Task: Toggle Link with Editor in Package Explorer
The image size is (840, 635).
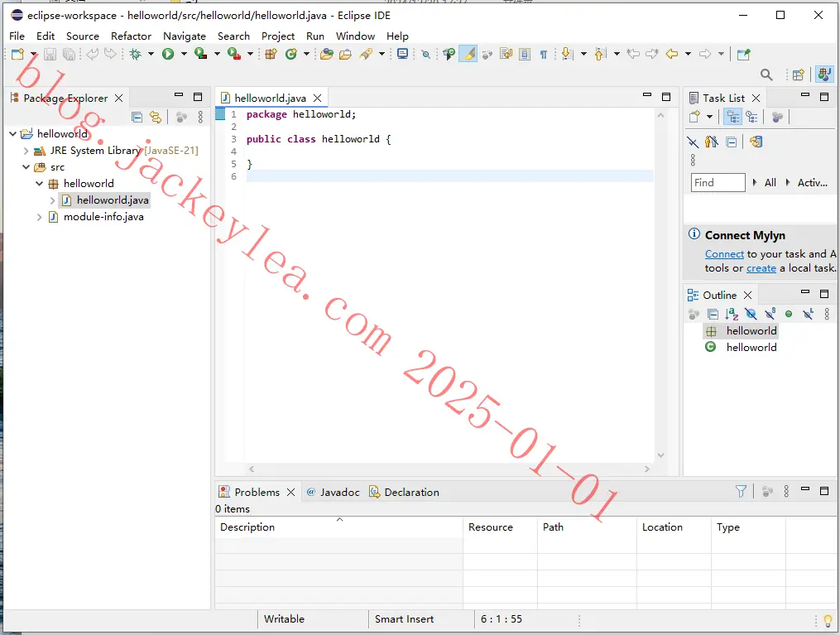Action: (156, 117)
